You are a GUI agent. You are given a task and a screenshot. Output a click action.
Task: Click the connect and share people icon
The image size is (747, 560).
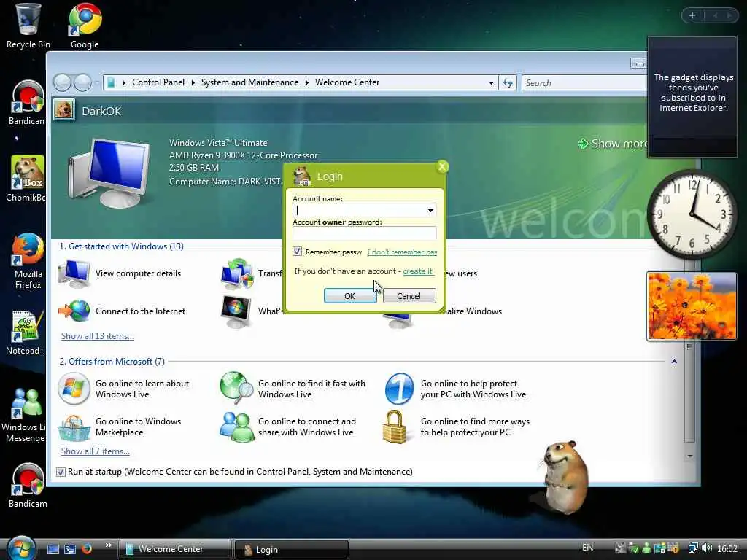pyautogui.click(x=237, y=427)
